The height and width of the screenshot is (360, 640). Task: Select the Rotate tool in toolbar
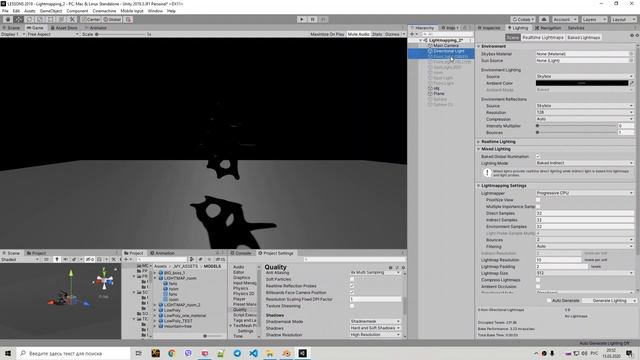coord(29,19)
